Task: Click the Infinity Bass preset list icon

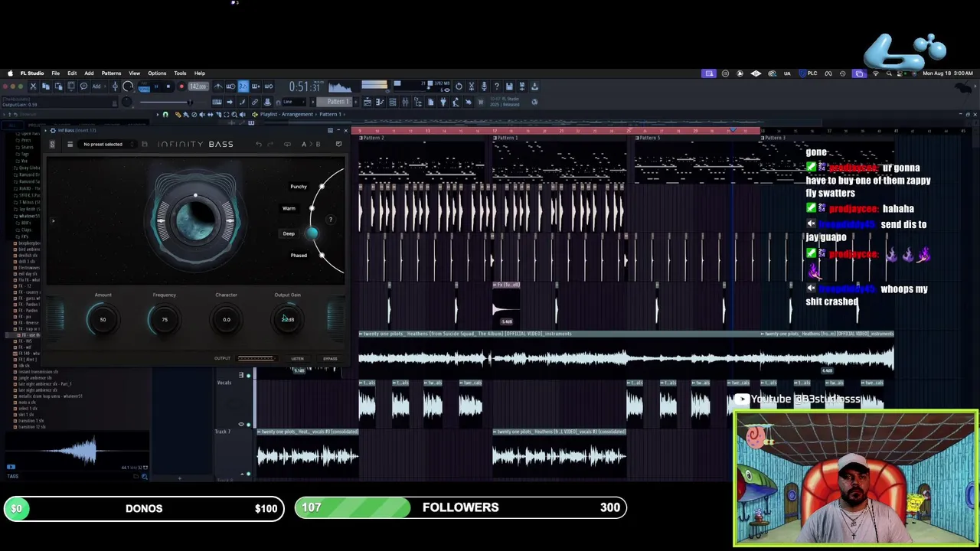Action: (x=70, y=144)
